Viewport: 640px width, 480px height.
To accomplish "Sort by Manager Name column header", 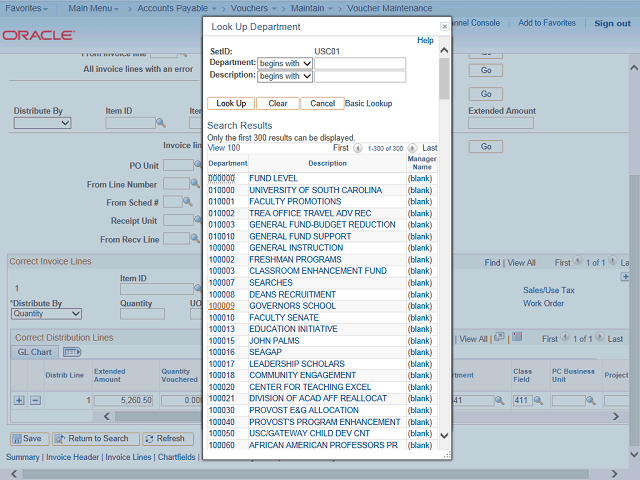I will click(x=422, y=163).
